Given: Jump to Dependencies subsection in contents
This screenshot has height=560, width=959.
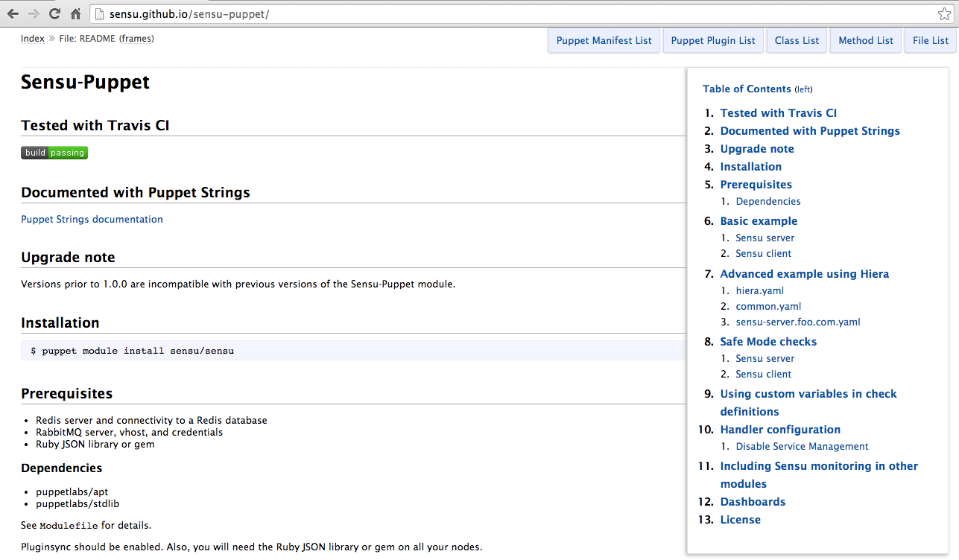Looking at the screenshot, I should click(768, 201).
